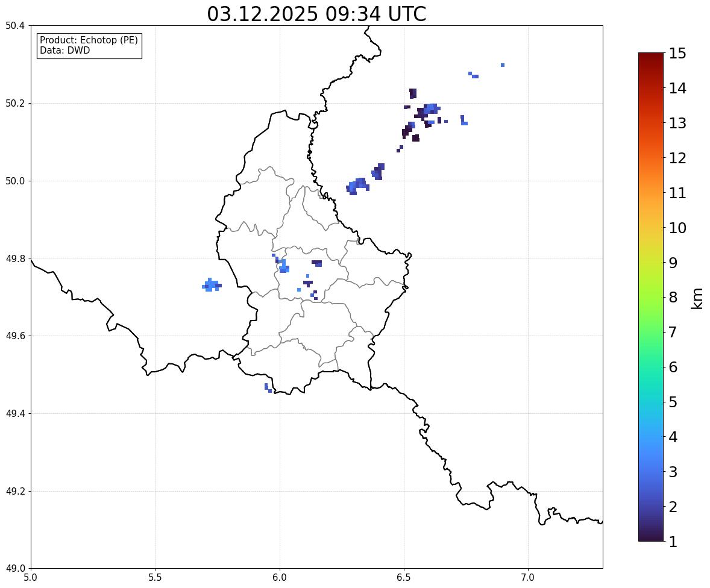
Task: Click the Product: Echotop (PE) legend box
Action: pyautogui.click(x=89, y=45)
